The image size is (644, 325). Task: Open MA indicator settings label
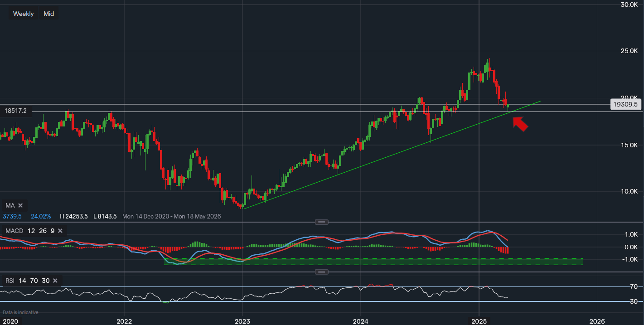(10, 205)
